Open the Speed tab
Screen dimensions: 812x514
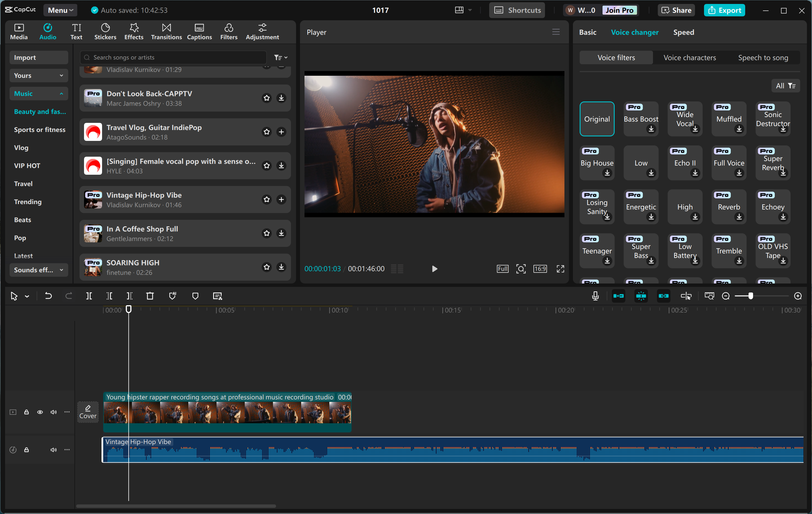coord(683,32)
